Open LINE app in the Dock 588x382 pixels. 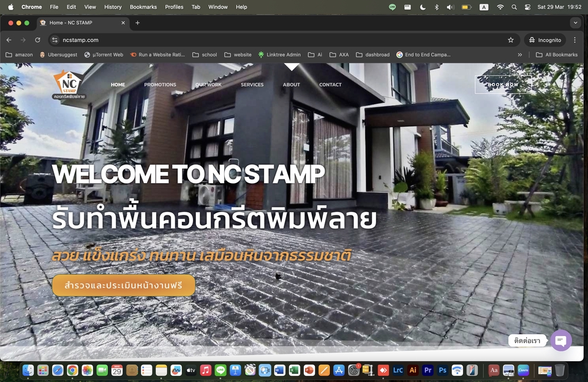coord(221,370)
